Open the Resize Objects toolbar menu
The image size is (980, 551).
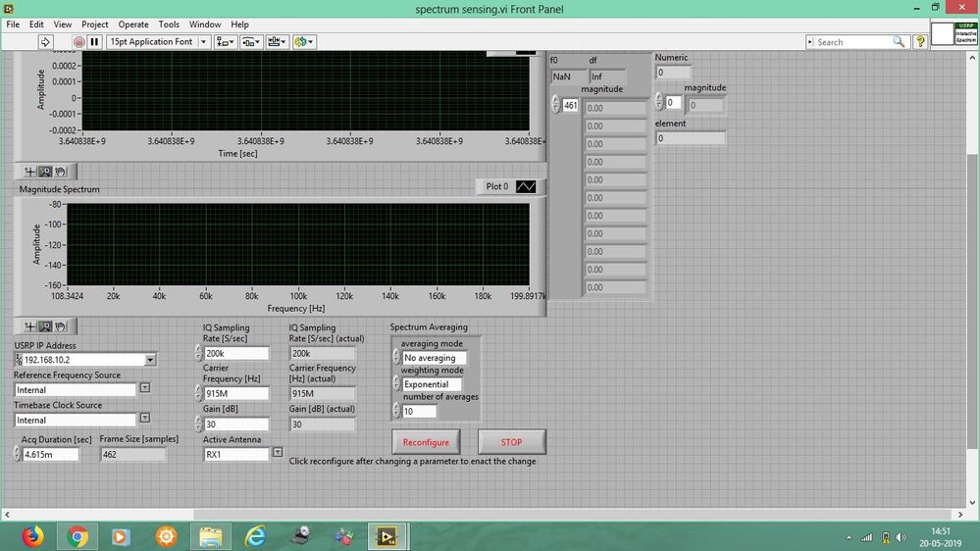coord(277,42)
